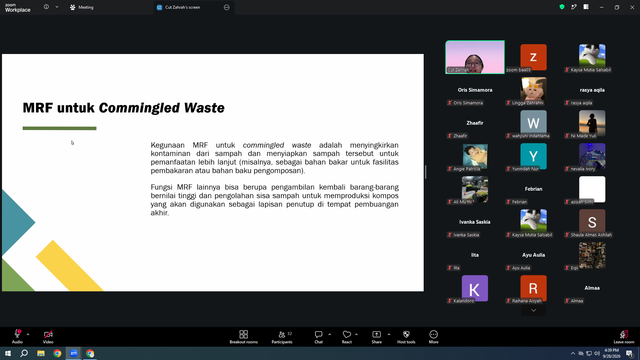
Task: Open audio options caret next to Audio
Action: [28, 334]
